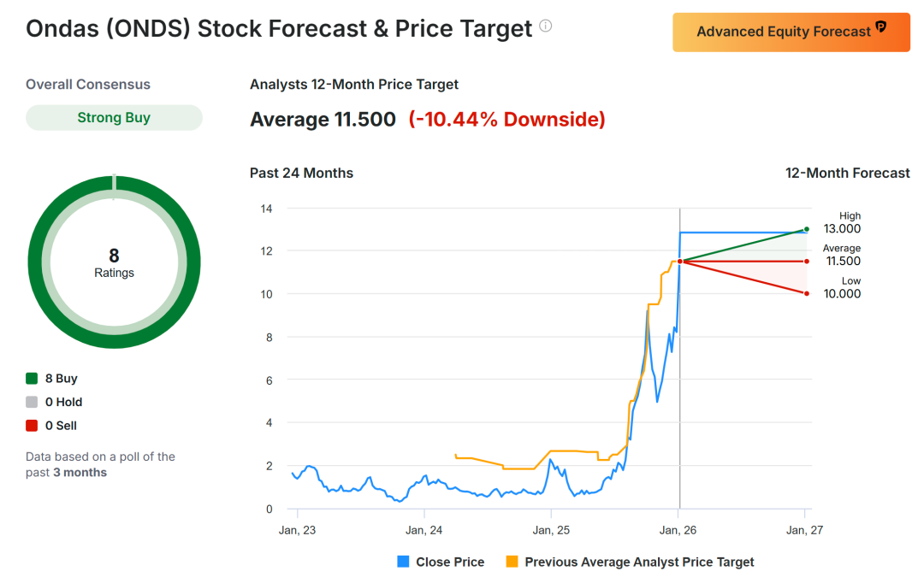This screenshot has width=924, height=583.
Task: Click the blue Close Price legend swatch
Action: click(404, 562)
